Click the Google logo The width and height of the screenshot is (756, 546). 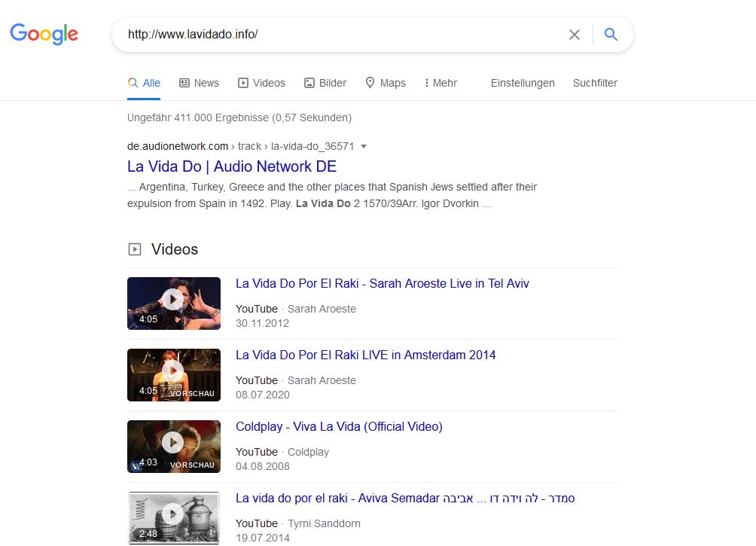[44, 34]
